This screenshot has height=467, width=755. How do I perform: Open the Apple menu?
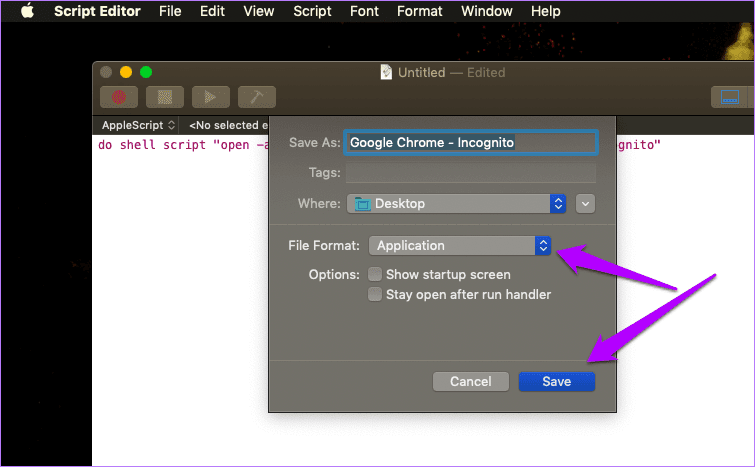(x=27, y=11)
